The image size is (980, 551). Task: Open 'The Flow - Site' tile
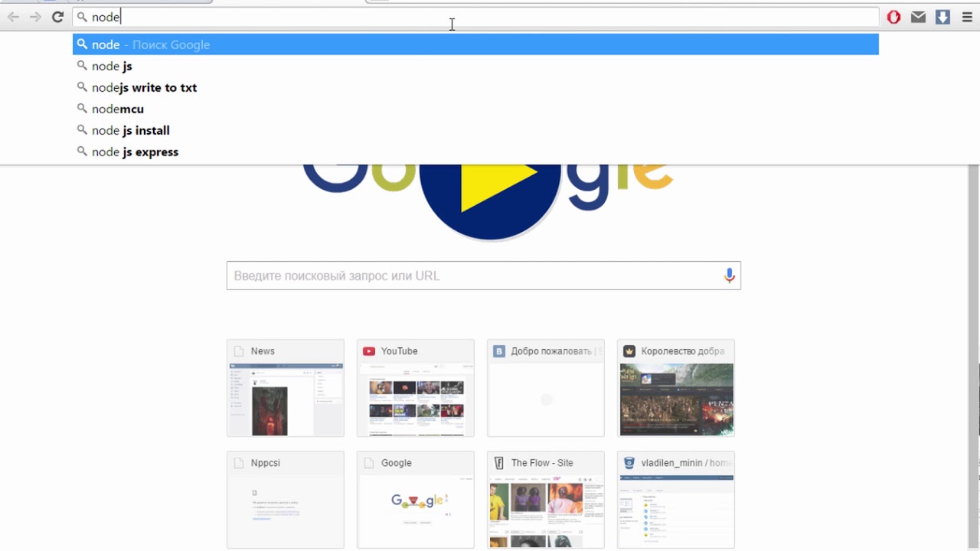coord(546,500)
